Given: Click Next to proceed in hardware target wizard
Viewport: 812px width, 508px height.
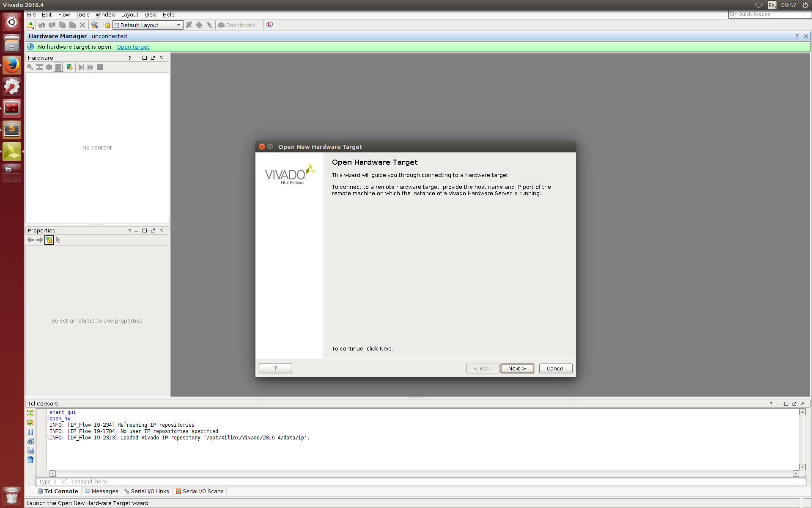Looking at the screenshot, I should pos(517,368).
